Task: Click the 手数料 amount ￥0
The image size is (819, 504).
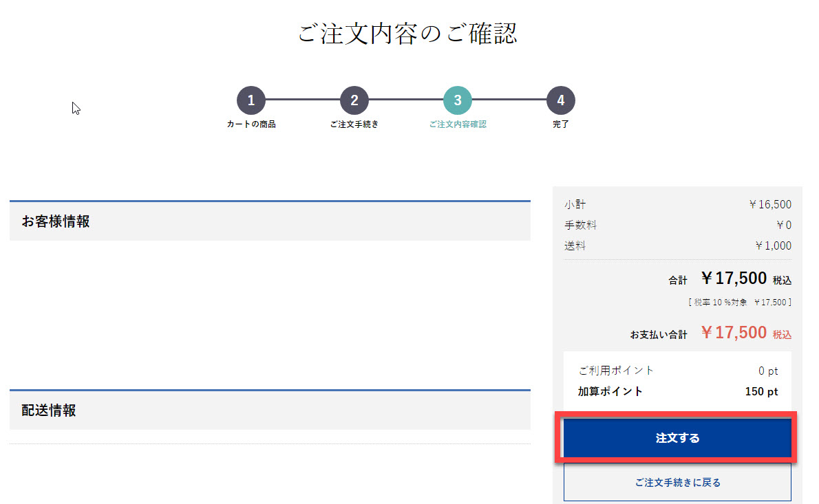Action: [783, 225]
